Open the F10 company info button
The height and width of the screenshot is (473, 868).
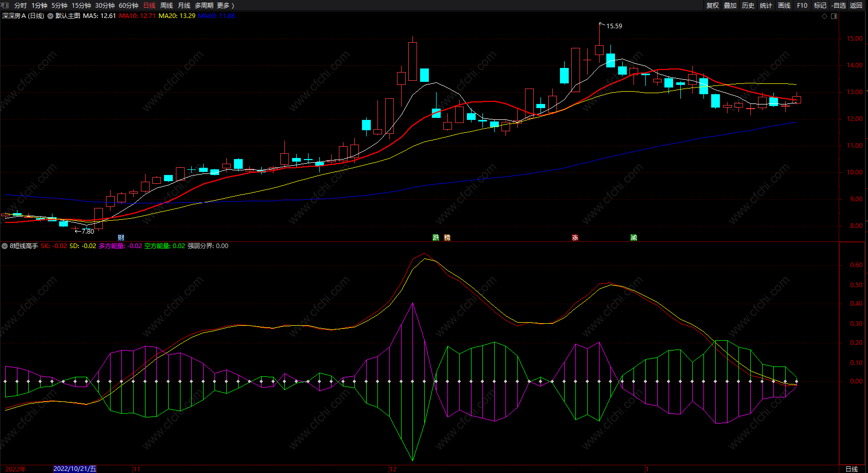(802, 5)
